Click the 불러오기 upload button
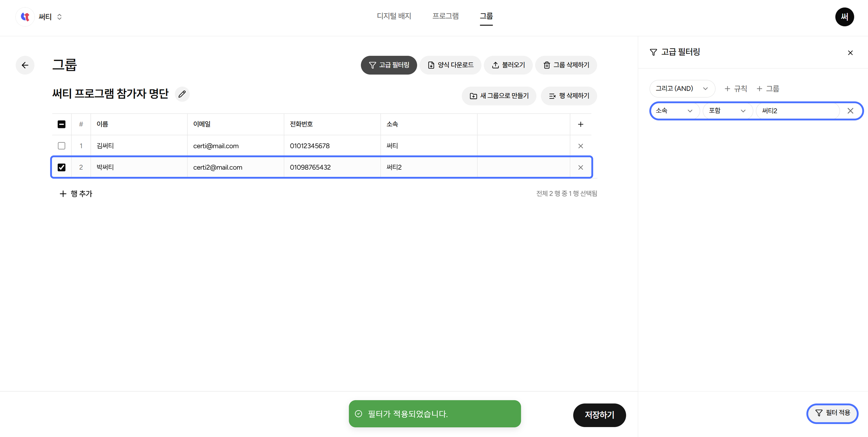This screenshot has width=868, height=437. 508,65
